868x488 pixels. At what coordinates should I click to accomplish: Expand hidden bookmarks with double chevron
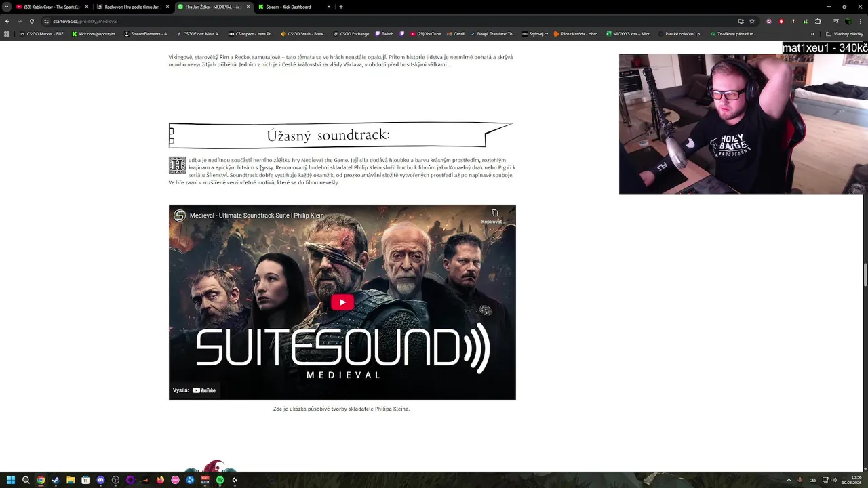[812, 33]
